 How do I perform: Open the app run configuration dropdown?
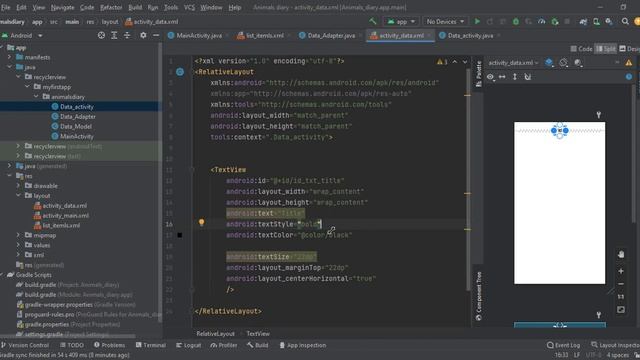pyautogui.click(x=401, y=21)
